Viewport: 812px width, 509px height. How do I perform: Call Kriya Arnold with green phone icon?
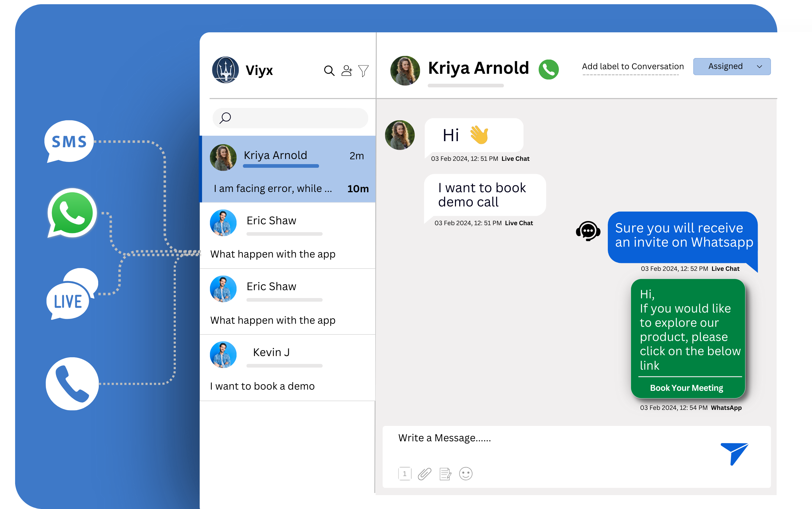(x=548, y=69)
